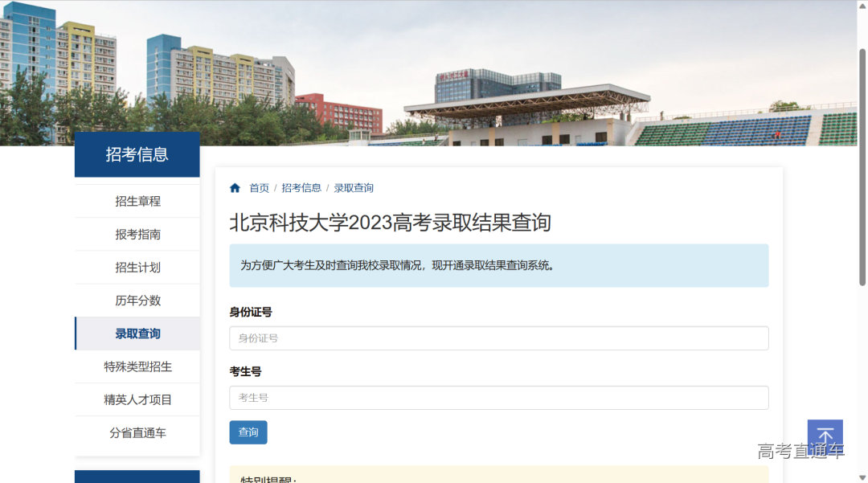Open 招生章程 in the sidebar
Screen dimensions: 868x483
click(137, 200)
